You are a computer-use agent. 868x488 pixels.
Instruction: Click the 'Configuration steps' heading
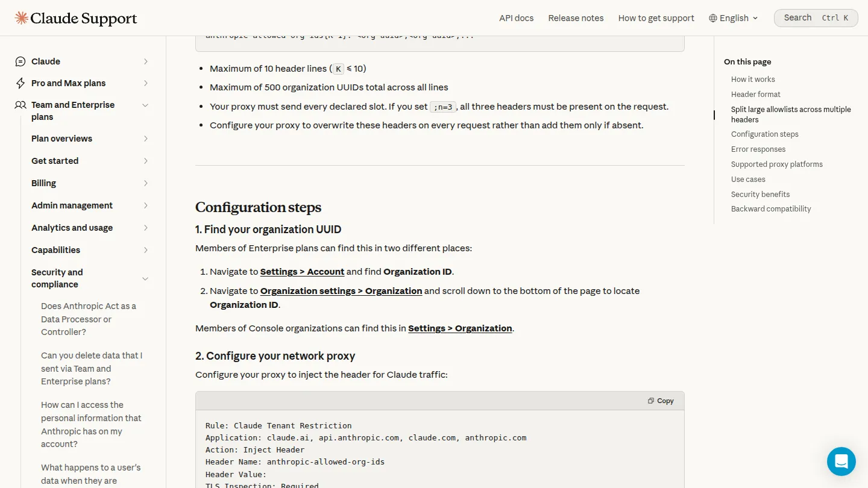[258, 207]
